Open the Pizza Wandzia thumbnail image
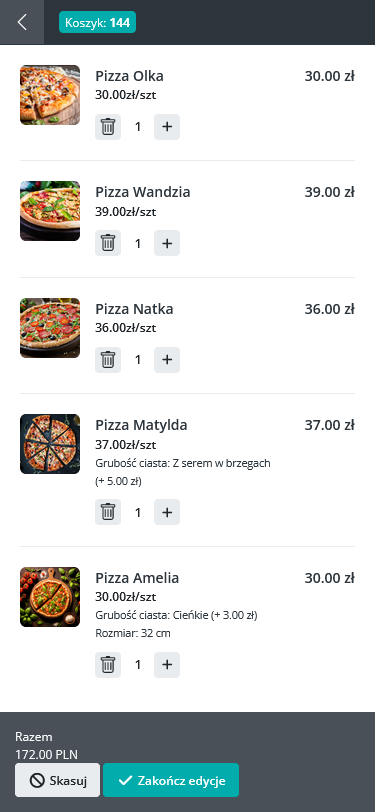This screenshot has width=375, height=812. click(x=50, y=211)
